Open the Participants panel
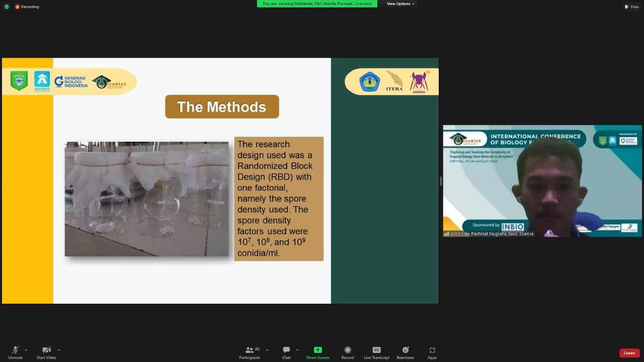Image resolution: width=644 pixels, height=362 pixels. [x=250, y=352]
